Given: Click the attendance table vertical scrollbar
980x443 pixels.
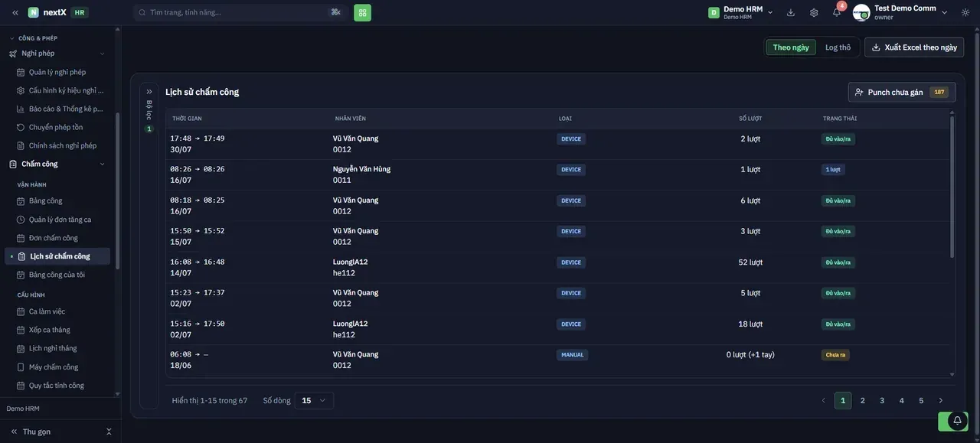Looking at the screenshot, I should point(952,187).
